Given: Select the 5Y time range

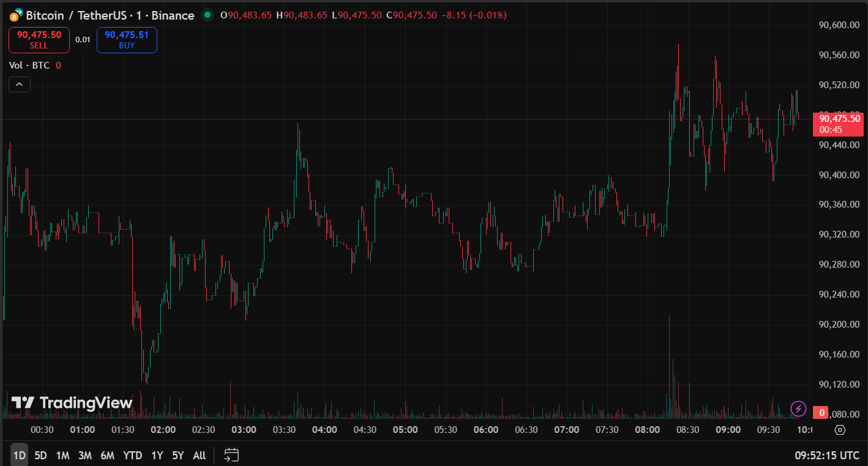Looking at the screenshot, I should 178,456.
